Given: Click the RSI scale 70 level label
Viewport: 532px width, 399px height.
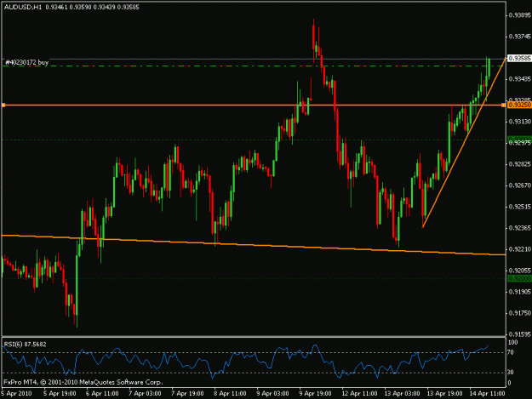Looking at the screenshot, I should [511, 352].
